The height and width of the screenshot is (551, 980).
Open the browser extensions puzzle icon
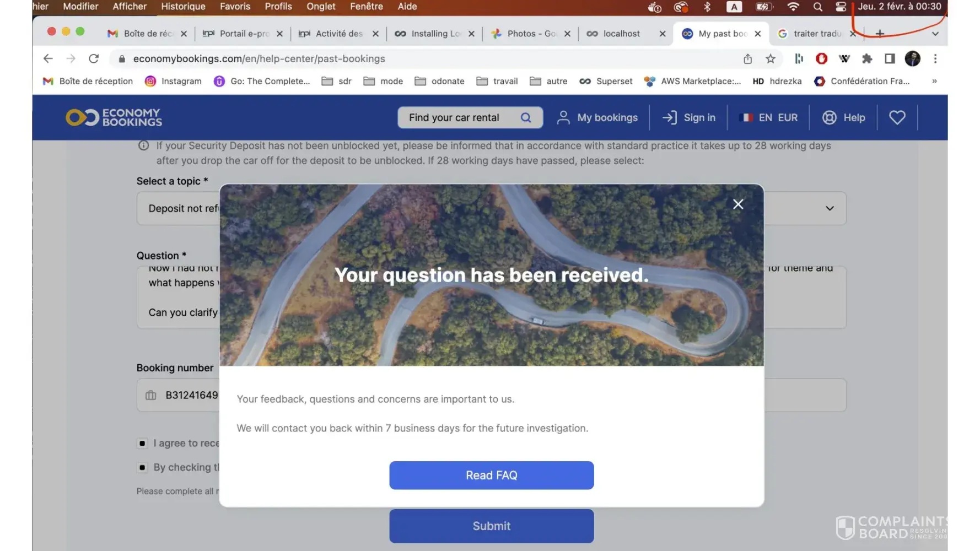pos(867,58)
